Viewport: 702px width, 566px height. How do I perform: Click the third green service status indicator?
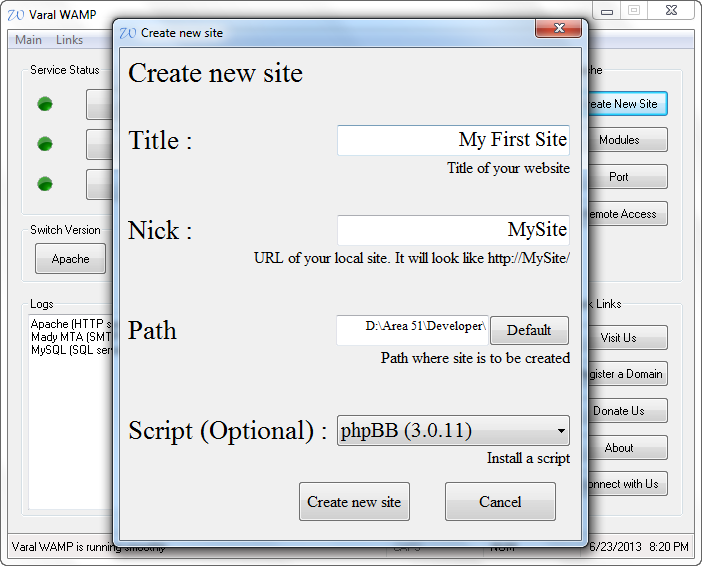[45, 184]
